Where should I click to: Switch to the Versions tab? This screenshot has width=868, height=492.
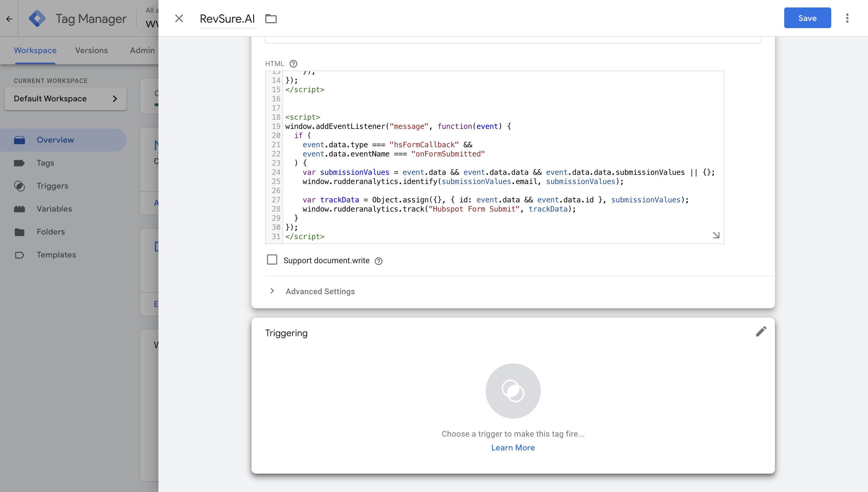click(91, 50)
